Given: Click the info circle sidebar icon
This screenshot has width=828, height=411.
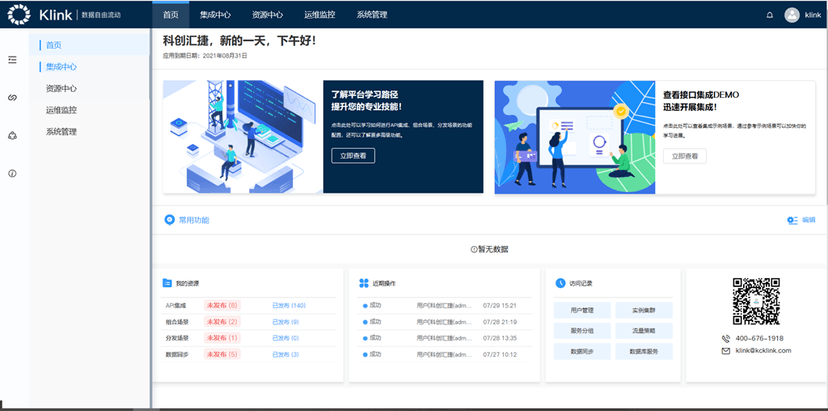Looking at the screenshot, I should click(x=13, y=173).
